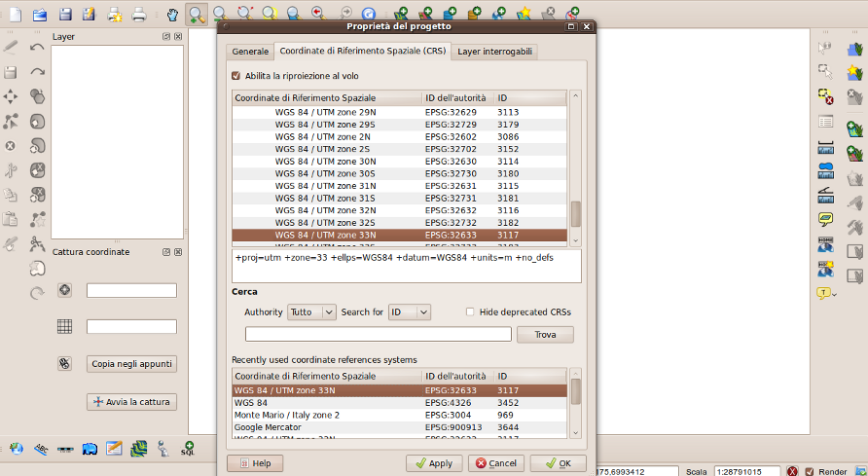Click the Apply button
868x476 pixels.
(x=435, y=463)
